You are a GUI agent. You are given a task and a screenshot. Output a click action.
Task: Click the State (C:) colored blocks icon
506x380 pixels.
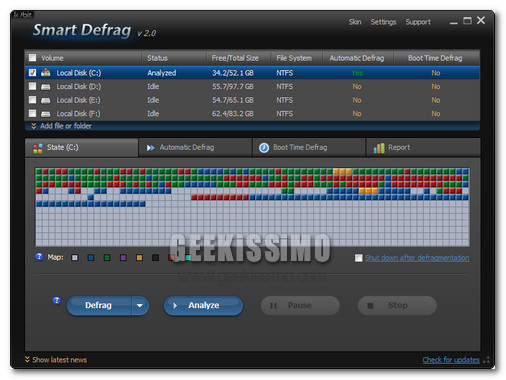coord(38,148)
